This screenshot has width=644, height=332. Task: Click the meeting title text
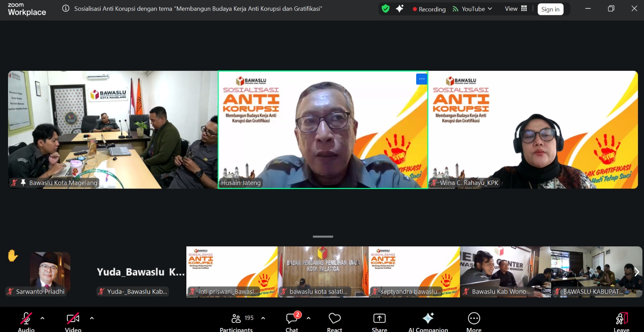(x=198, y=8)
